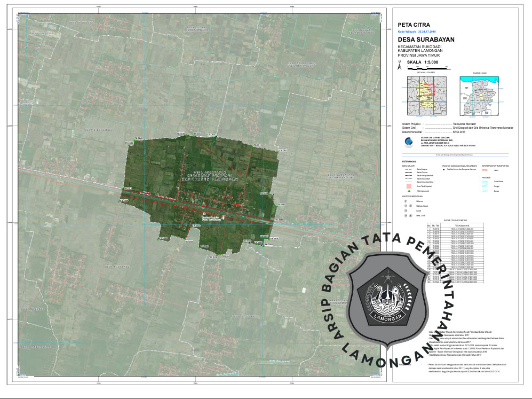Click the KETERANGAN legend heading

pos(410,161)
